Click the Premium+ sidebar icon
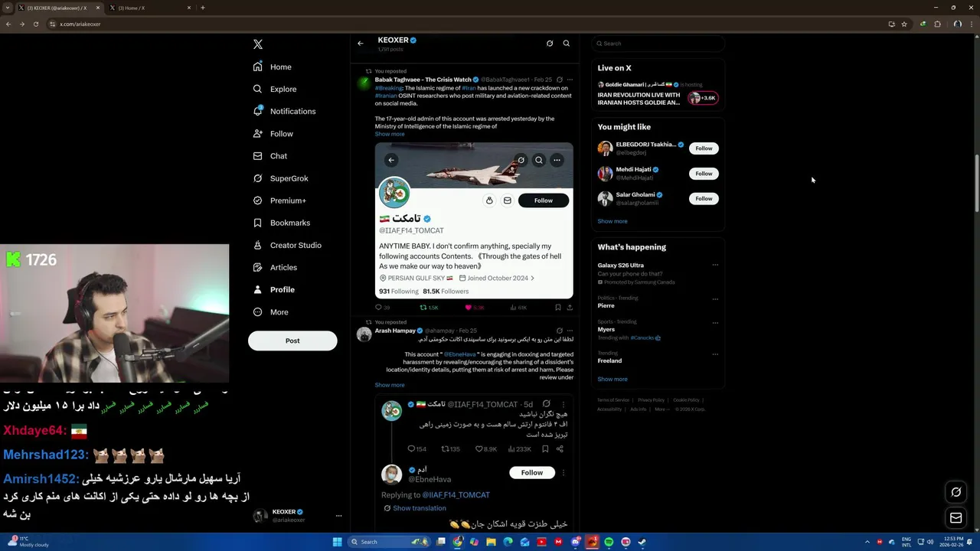980x551 pixels. pyautogui.click(x=258, y=201)
